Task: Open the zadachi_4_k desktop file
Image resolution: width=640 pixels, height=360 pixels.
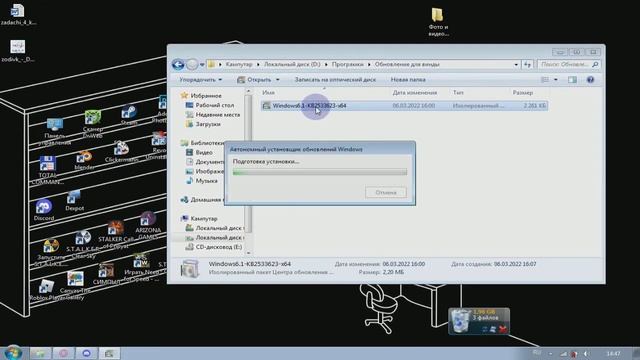Action: 18,14
